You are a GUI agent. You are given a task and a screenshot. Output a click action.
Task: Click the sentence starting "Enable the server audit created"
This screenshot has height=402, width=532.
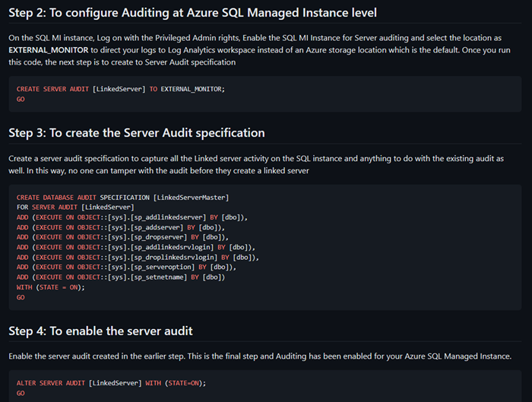coord(97,356)
